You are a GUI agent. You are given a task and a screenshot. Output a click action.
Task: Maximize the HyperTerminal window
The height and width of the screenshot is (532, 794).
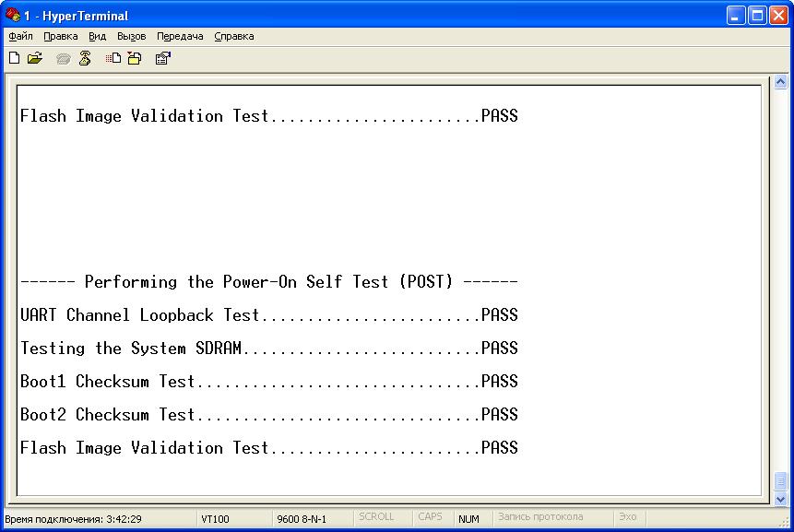[x=756, y=15]
